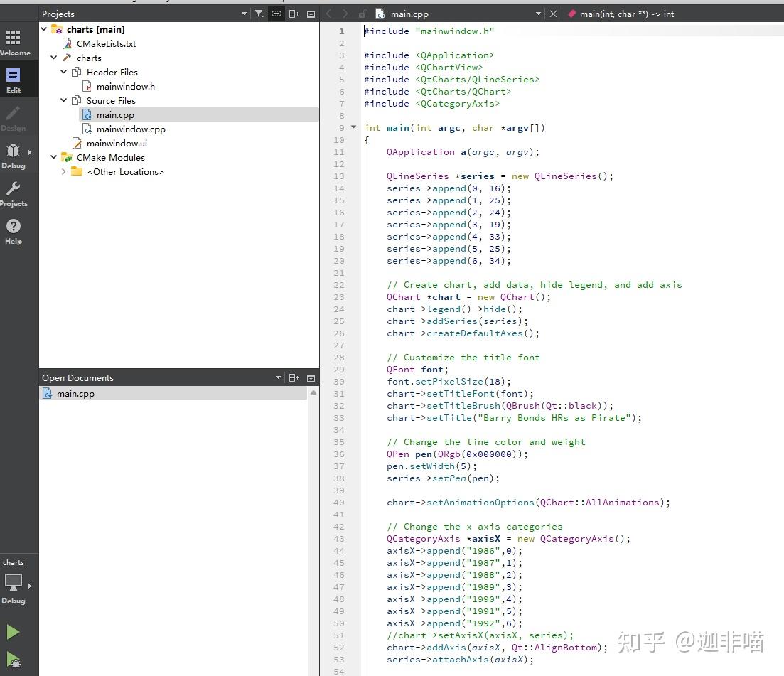Click the commented //chart->setAxisX line

[x=480, y=635]
